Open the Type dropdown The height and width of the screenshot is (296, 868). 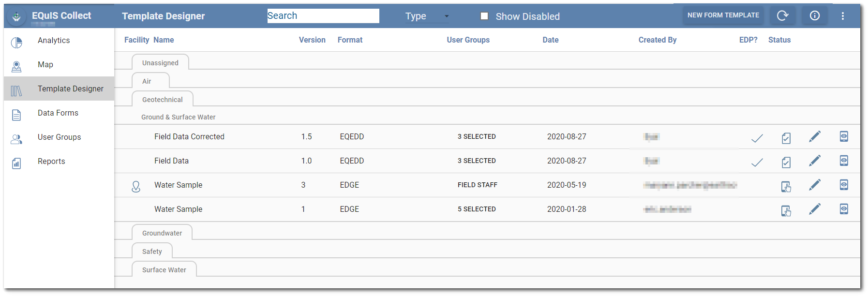click(x=427, y=16)
